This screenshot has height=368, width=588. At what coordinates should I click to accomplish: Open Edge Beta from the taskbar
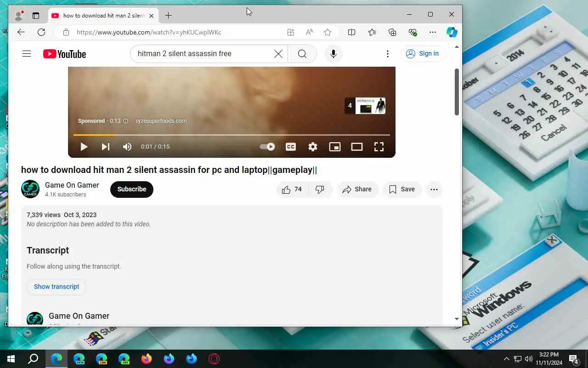click(x=79, y=359)
